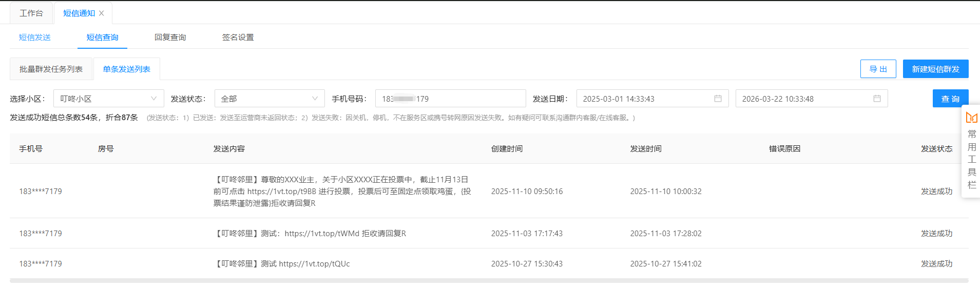Select the 单条发送列表 tab
Screen dimensions: 980x287
126,69
